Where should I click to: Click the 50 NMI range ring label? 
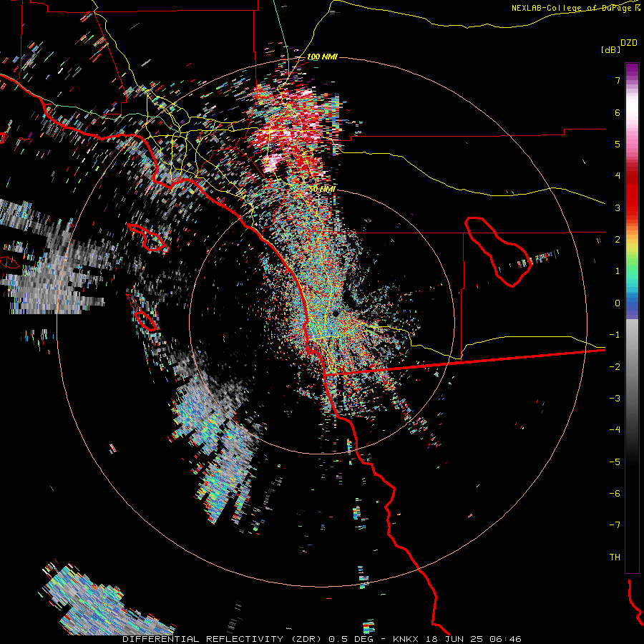pyautogui.click(x=322, y=189)
